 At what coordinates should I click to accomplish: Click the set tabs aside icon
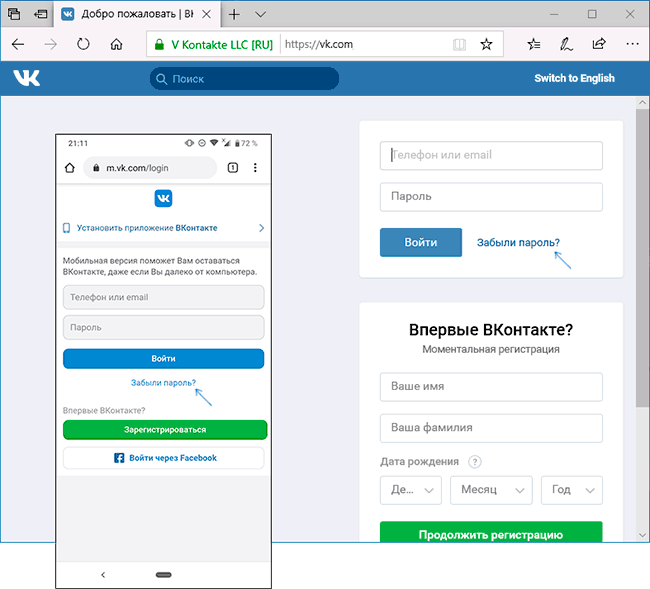point(41,14)
